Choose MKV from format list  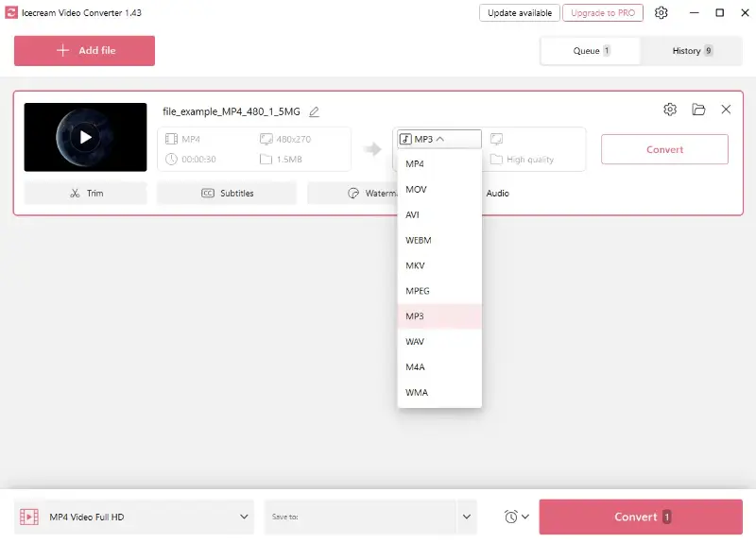tap(439, 265)
